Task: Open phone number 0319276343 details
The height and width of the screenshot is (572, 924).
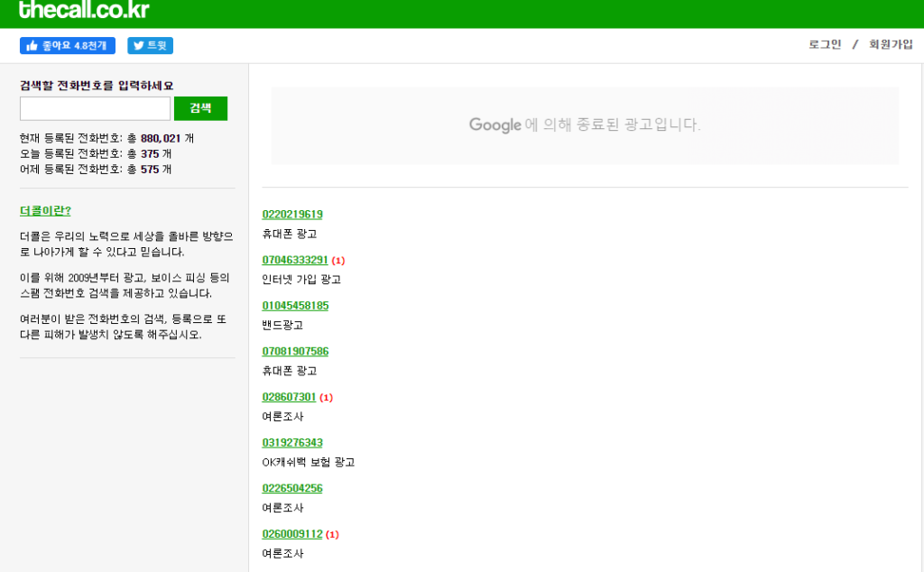Action: (x=291, y=442)
